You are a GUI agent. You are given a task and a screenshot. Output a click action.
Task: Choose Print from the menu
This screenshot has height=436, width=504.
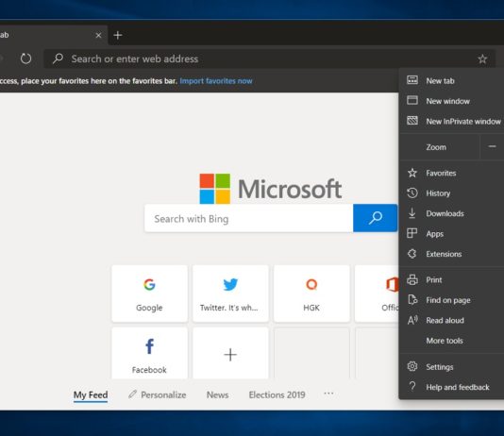(451, 280)
